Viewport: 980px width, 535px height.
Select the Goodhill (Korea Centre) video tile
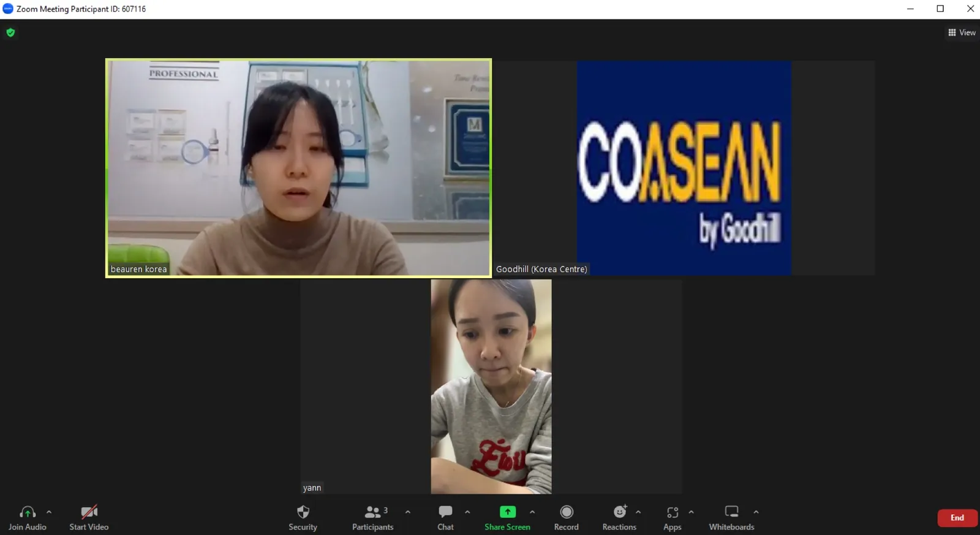point(684,168)
